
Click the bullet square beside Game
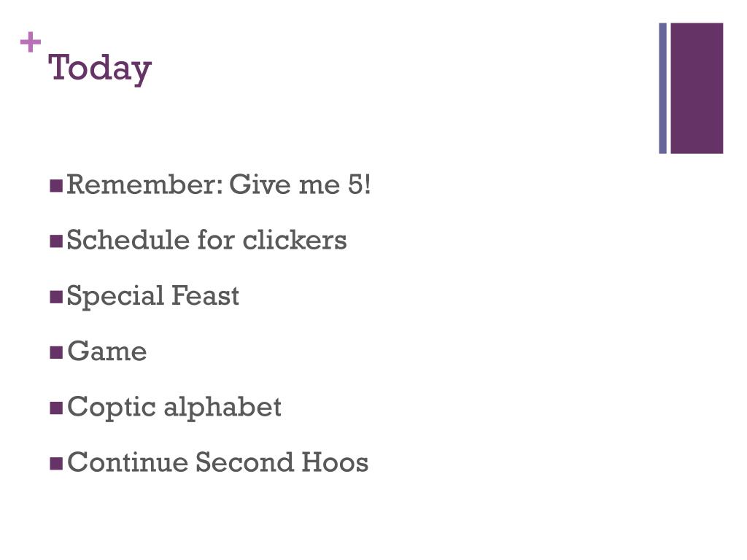[x=56, y=352]
